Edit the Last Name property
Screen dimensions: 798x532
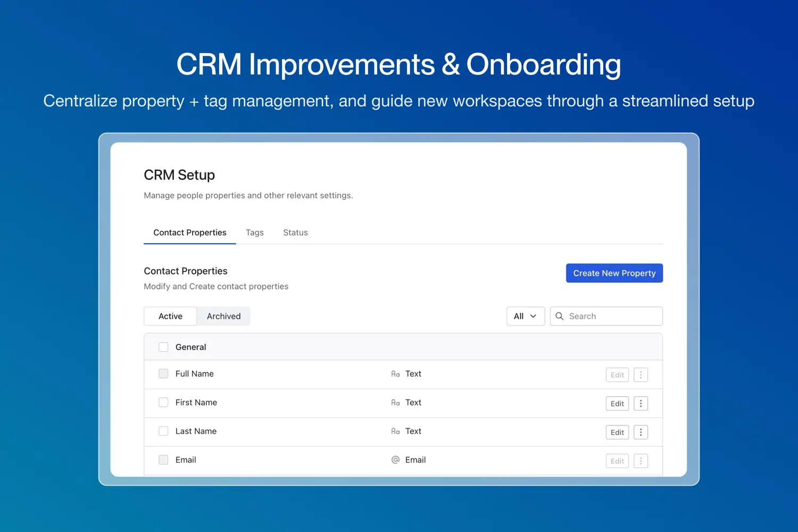pyautogui.click(x=617, y=433)
